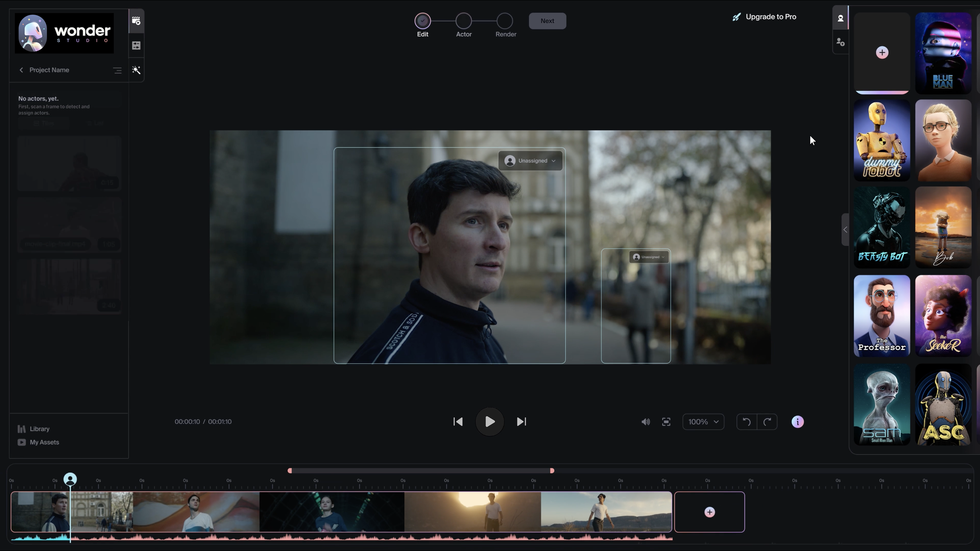
Task: Toggle fullscreen preview icon
Action: (666, 422)
